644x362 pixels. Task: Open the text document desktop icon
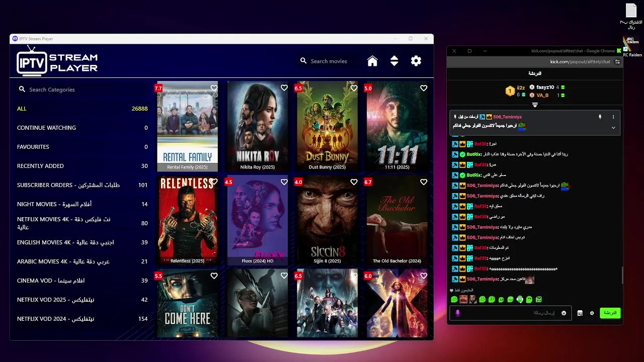631,16
